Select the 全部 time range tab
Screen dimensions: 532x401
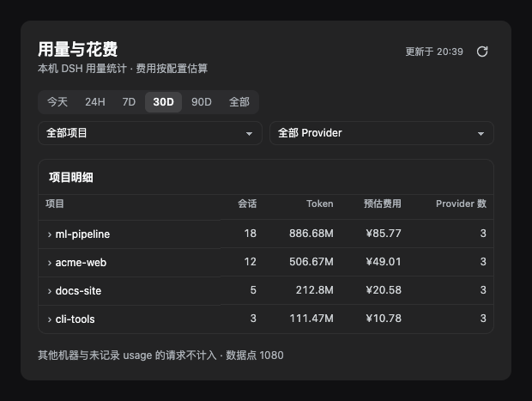[239, 102]
